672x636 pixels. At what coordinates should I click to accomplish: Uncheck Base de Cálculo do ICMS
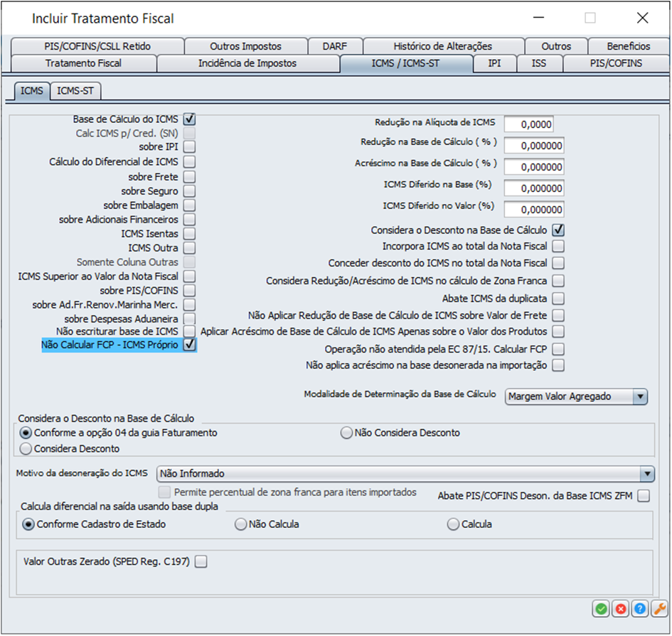click(189, 119)
